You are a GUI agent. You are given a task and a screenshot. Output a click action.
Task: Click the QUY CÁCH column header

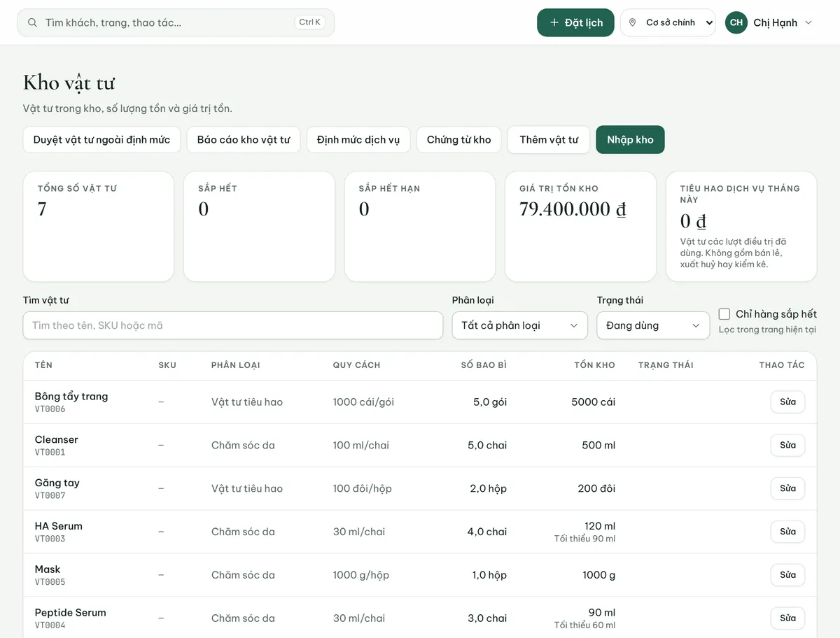tap(357, 365)
